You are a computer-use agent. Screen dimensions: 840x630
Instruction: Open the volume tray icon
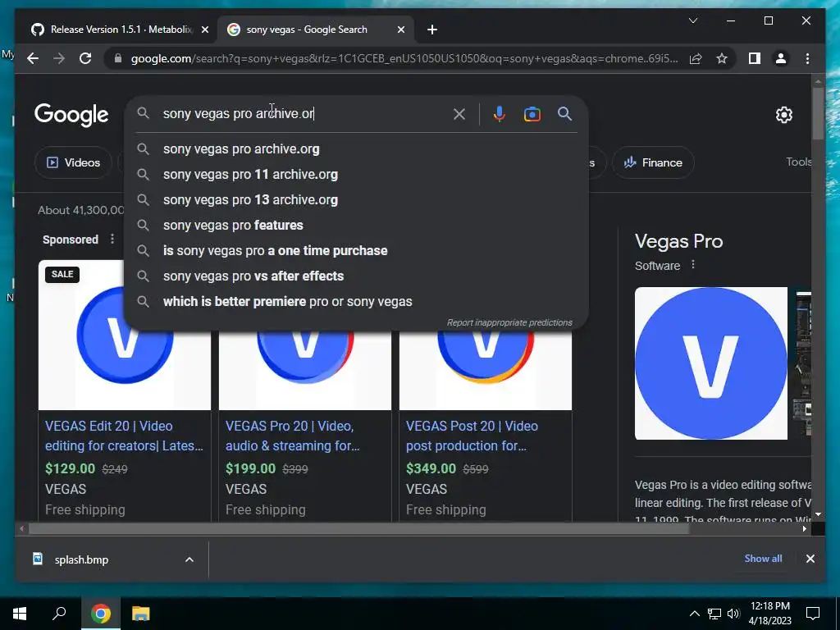[733, 614]
